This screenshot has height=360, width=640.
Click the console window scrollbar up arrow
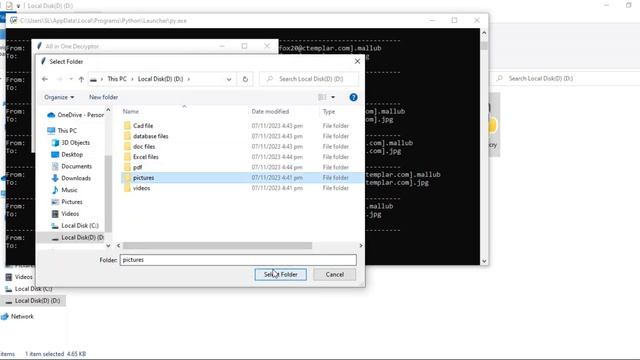pos(484,33)
